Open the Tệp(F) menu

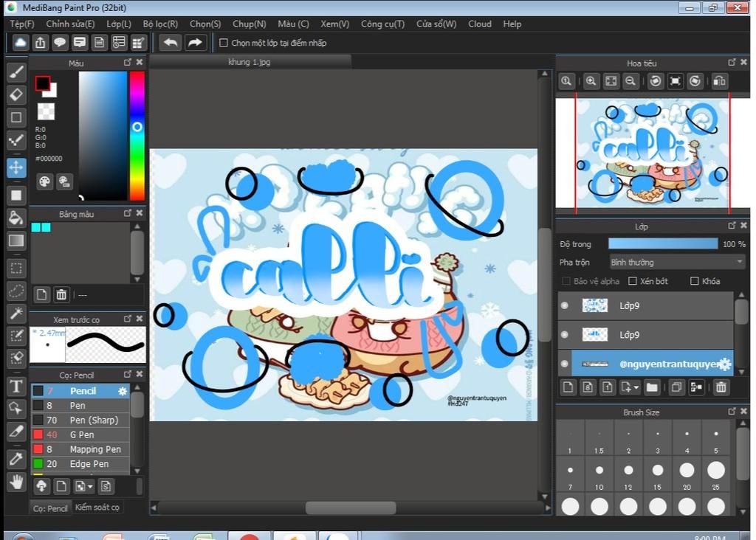[x=21, y=24]
